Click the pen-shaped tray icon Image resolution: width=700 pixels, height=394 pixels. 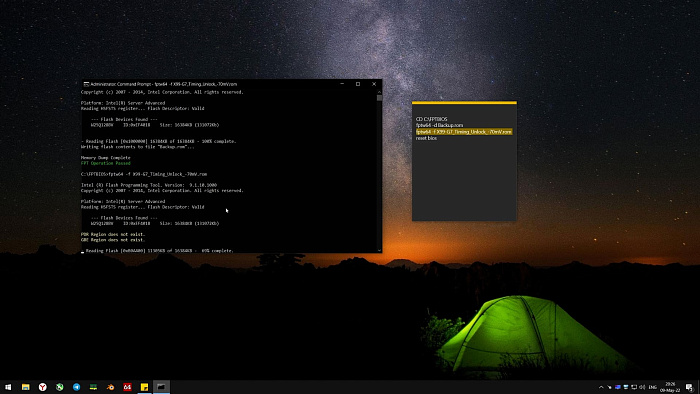coord(609,387)
